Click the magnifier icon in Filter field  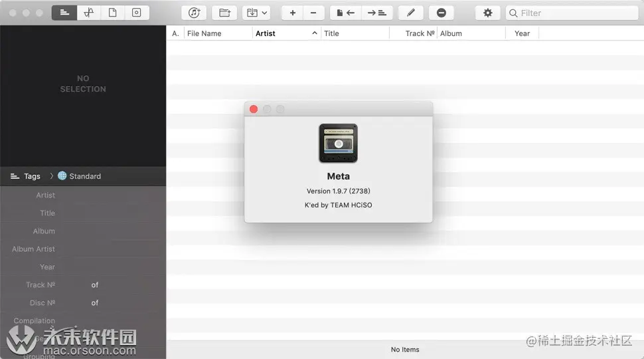click(513, 13)
